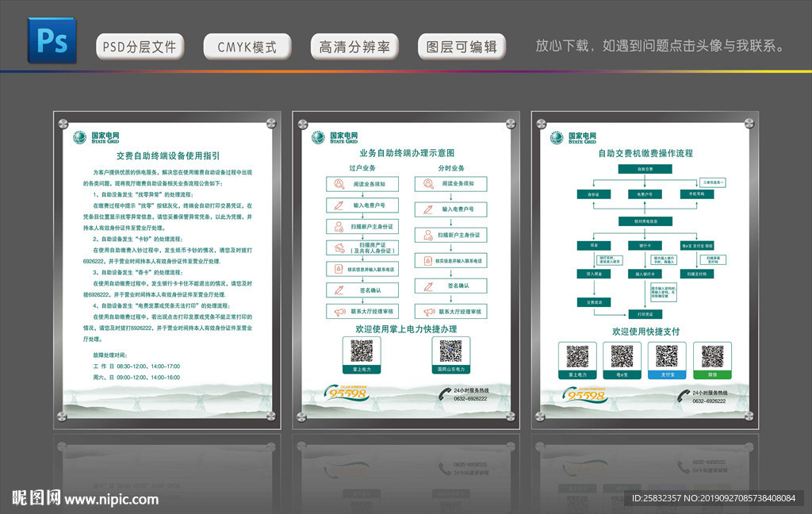Click the house-scan icon beside 扫描房产证
812x514 pixels.
point(339,248)
